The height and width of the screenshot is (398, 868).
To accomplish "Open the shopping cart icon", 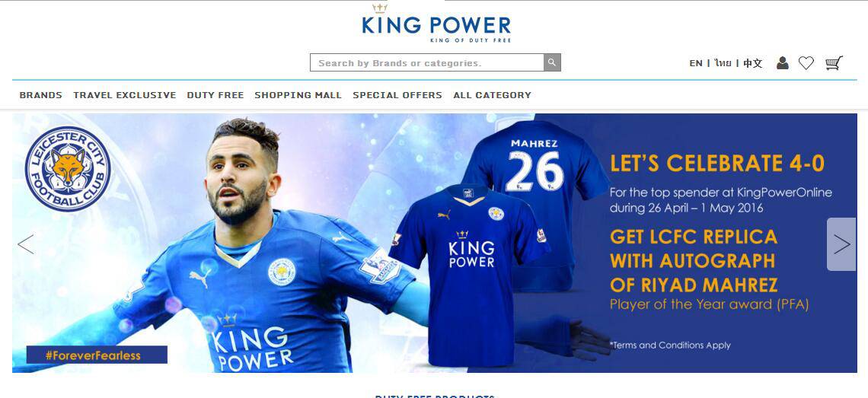I will [834, 62].
